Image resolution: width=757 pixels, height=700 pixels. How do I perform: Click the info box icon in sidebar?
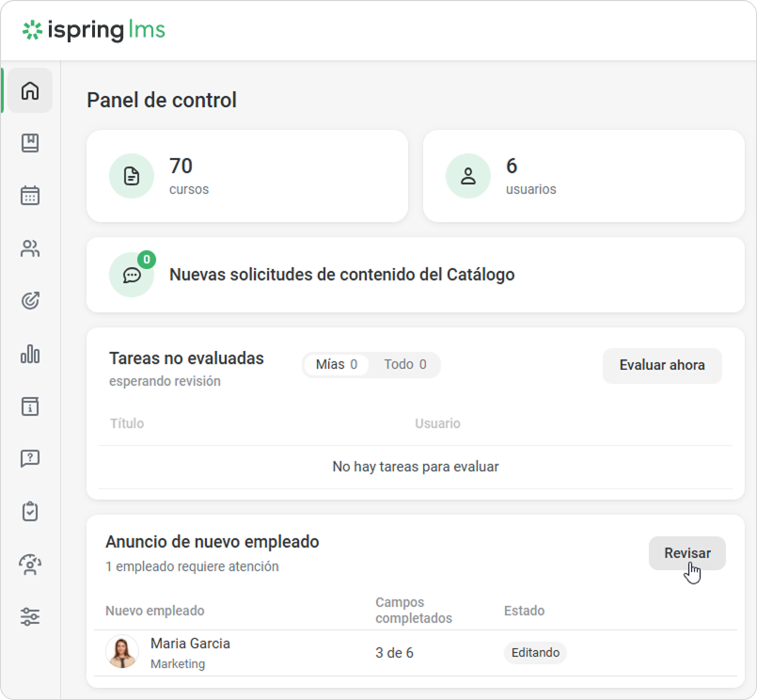click(30, 406)
